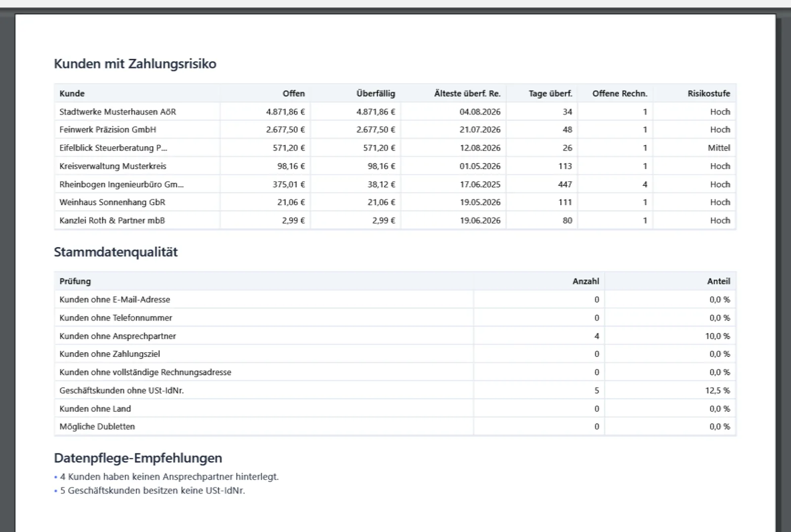Click the '4 Kunden haben keinen Ansprechpartner' recommendation

(x=169, y=477)
